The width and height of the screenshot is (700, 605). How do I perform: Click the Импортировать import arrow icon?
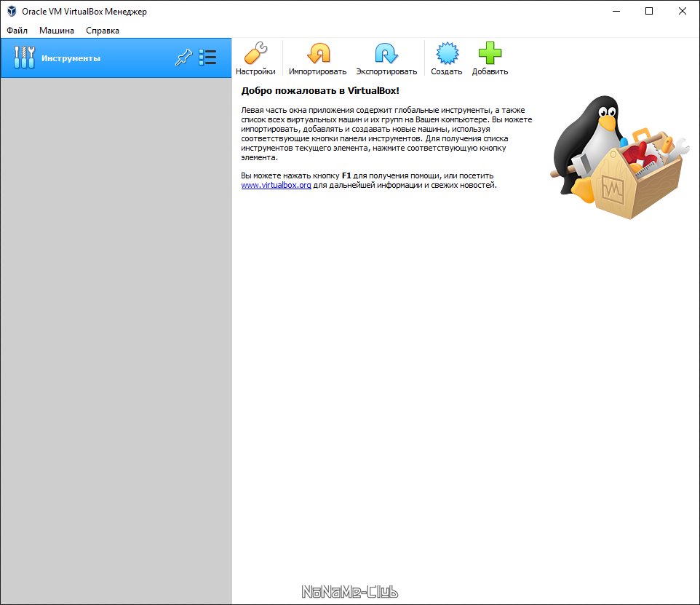(318, 53)
